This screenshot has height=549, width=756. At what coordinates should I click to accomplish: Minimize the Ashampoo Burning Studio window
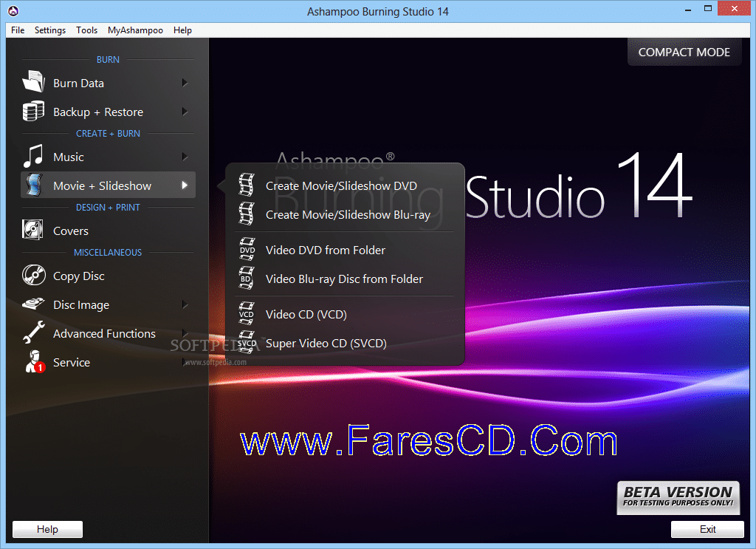(688, 9)
